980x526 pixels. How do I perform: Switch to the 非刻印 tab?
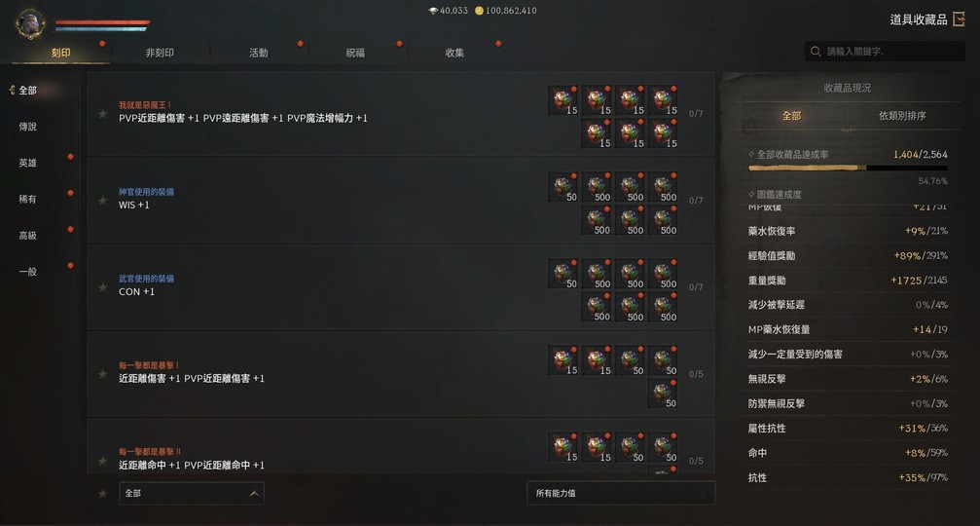(160, 53)
